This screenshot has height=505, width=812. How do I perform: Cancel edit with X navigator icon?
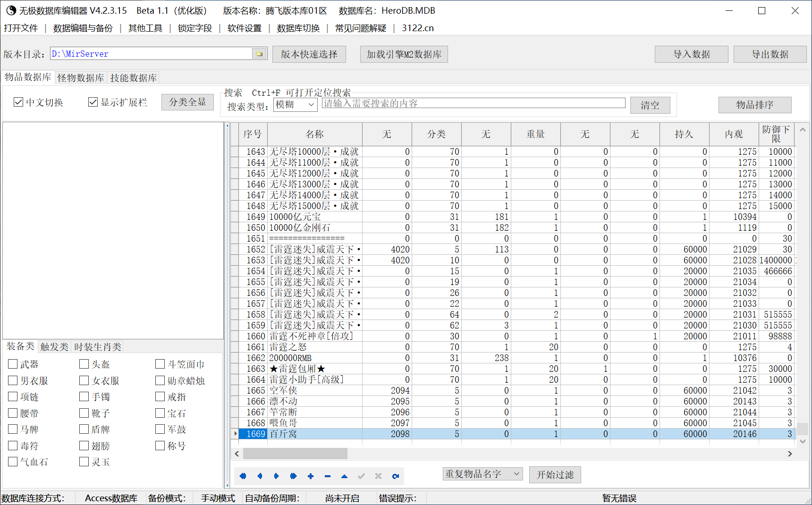(x=379, y=476)
